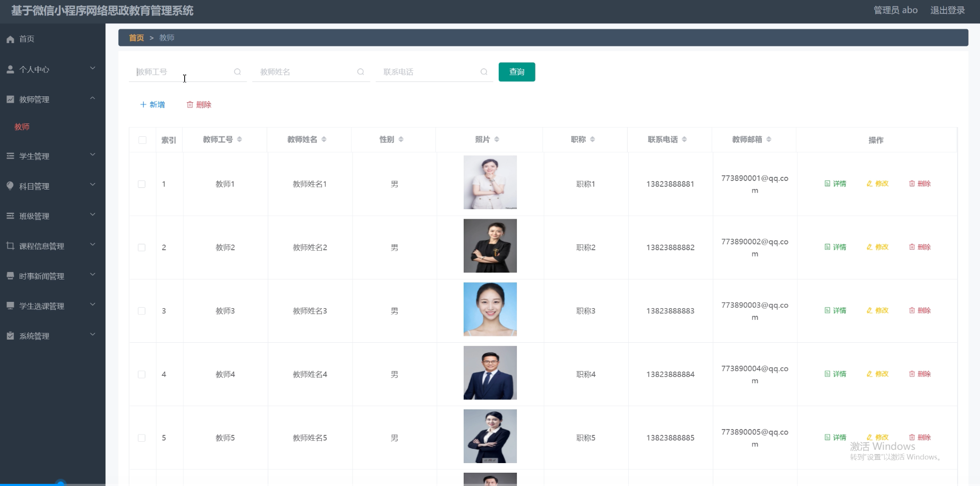Click 退出登录 in header
The height and width of the screenshot is (486, 980).
(x=948, y=10)
